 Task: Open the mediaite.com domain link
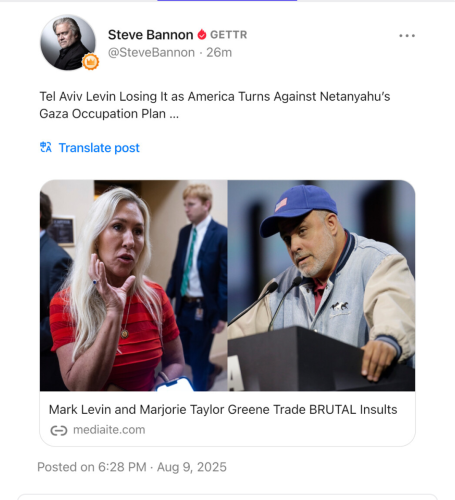(x=109, y=430)
